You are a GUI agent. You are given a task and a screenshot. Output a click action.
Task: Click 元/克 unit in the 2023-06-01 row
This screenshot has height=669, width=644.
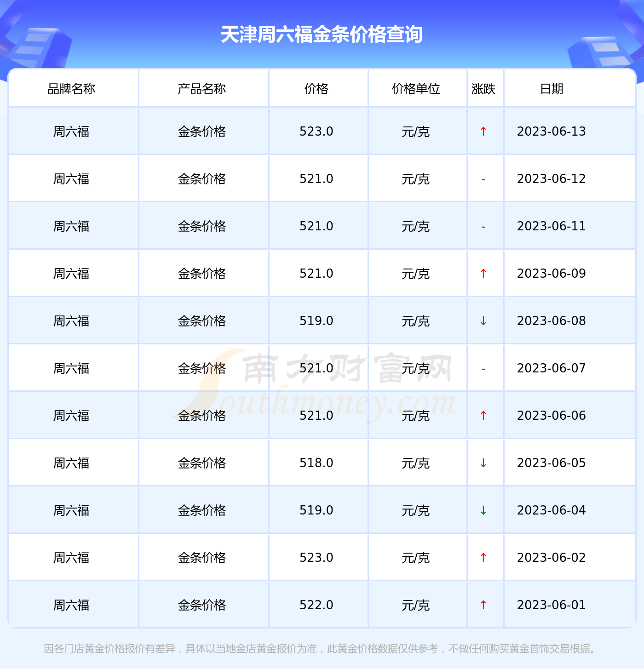coord(416,606)
